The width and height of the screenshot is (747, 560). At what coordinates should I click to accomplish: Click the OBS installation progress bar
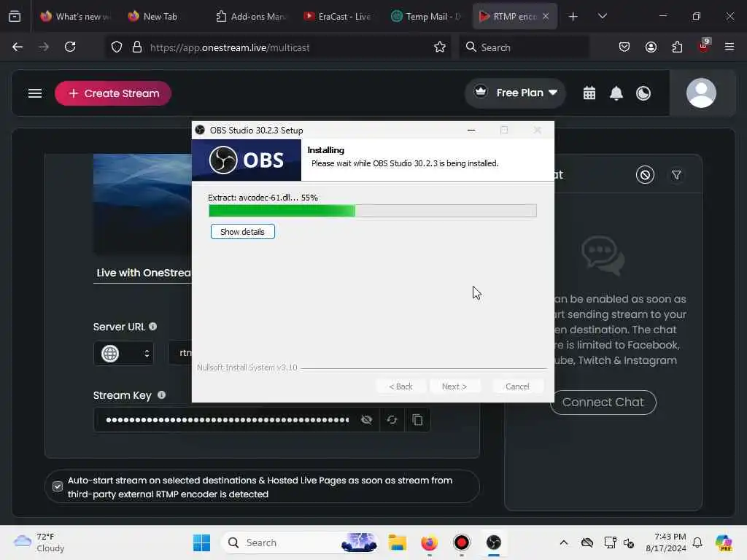pos(373,211)
